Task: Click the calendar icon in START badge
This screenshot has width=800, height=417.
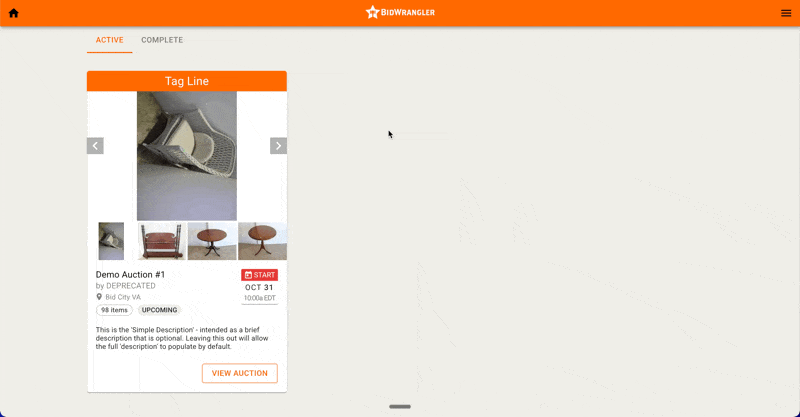Action: point(248,275)
